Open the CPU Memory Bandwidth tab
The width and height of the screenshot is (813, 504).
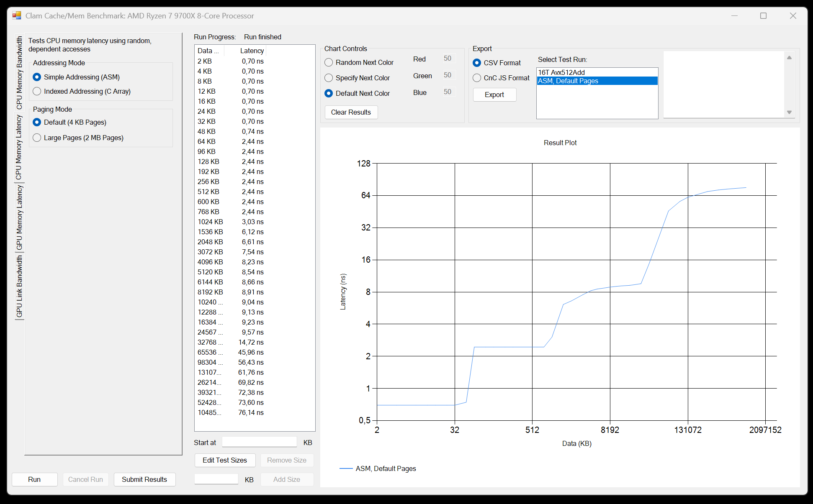pos(19,72)
